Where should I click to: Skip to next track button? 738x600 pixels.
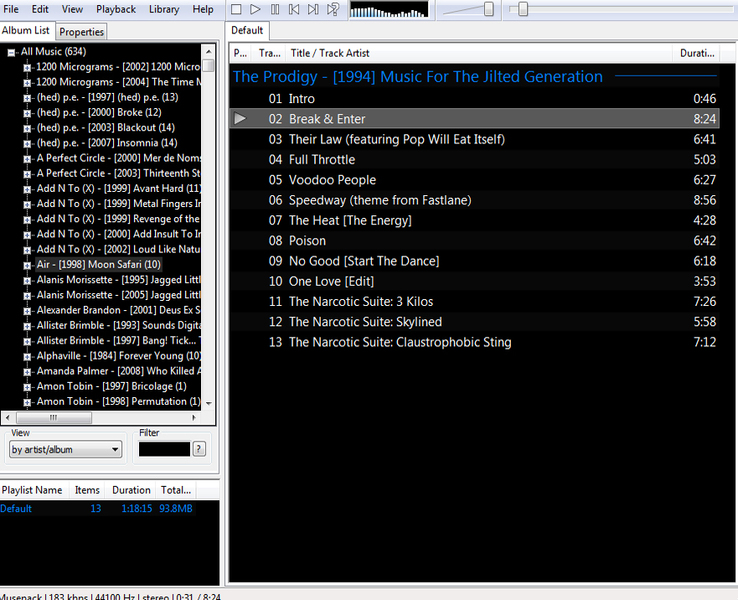[x=313, y=9]
